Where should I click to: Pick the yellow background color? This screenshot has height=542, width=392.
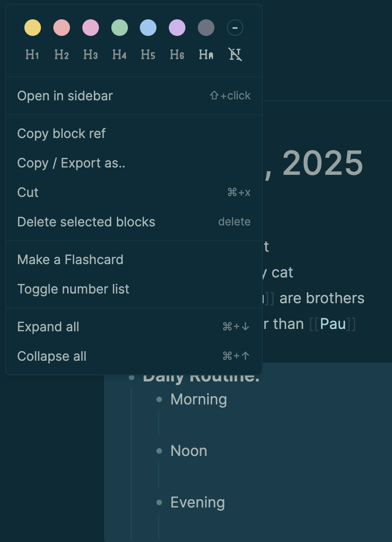coord(33,28)
